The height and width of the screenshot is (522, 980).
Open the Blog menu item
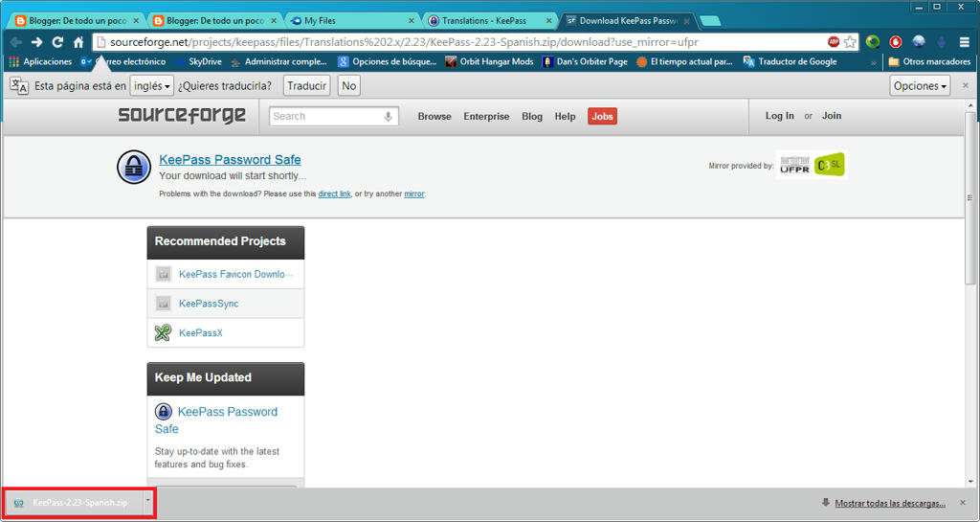point(532,116)
